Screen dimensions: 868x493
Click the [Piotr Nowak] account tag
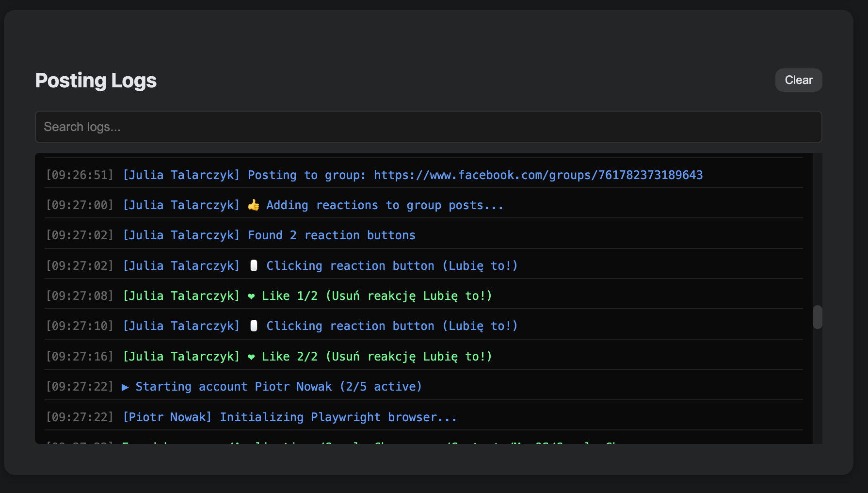167,417
